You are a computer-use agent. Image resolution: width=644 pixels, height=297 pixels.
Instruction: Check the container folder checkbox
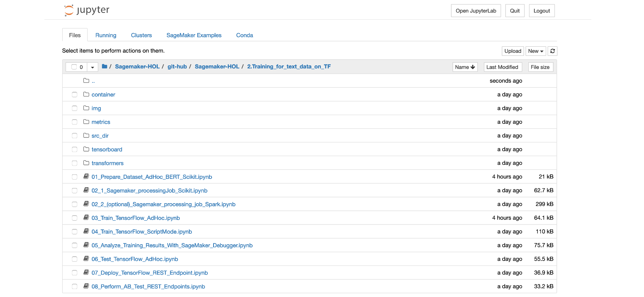coord(75,95)
